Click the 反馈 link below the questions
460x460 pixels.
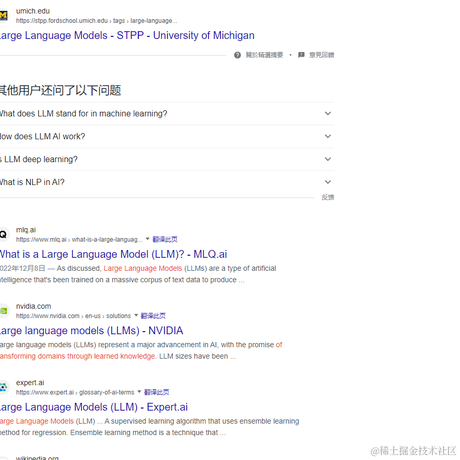click(x=328, y=197)
